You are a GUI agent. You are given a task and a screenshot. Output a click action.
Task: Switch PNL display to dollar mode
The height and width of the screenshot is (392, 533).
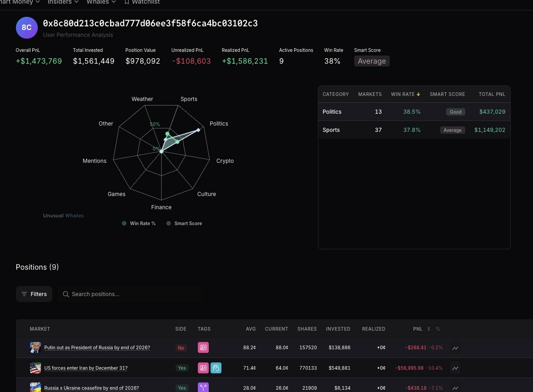pos(429,329)
